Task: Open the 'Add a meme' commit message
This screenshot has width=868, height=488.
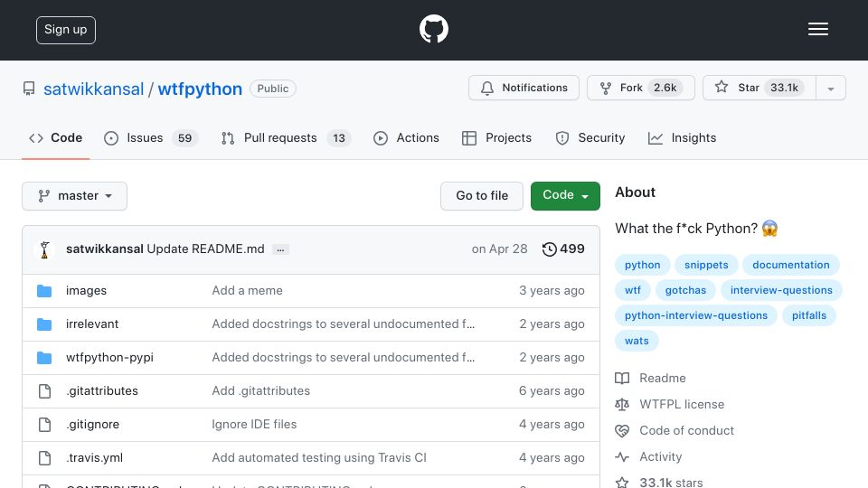Action: (x=247, y=290)
